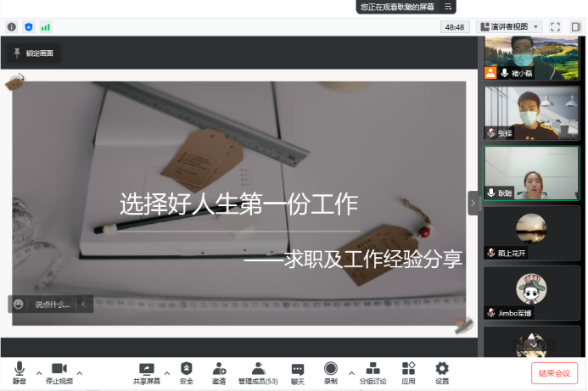Open screen-sharing options menu at top banner
The width and height of the screenshot is (588, 391).
click(448, 7)
